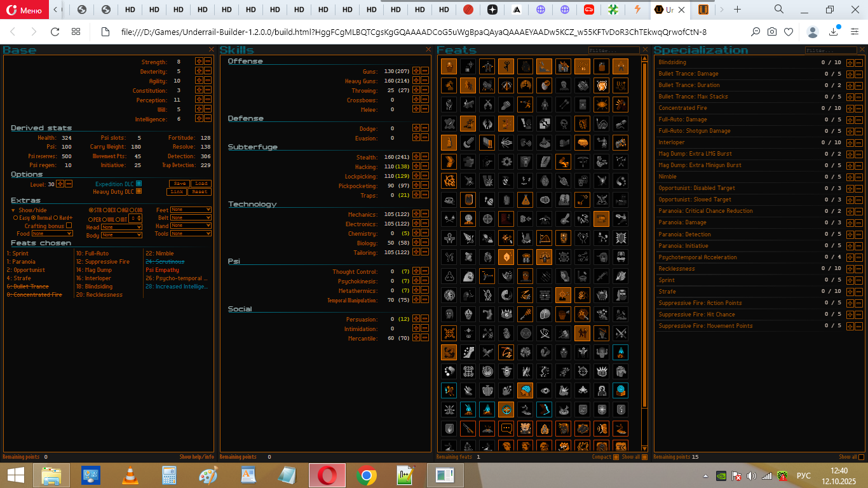Open the Hand equipment dropdown
Viewport: 868px width, 488px height.
click(191, 226)
